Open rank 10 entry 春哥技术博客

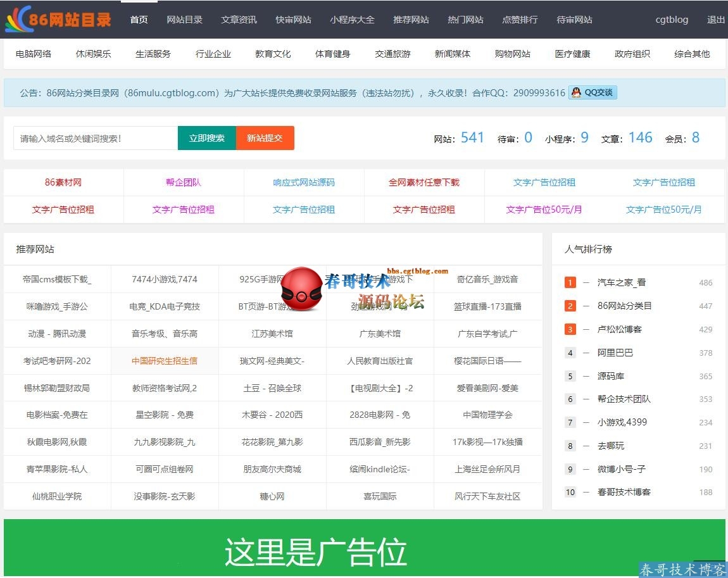pyautogui.click(x=624, y=492)
